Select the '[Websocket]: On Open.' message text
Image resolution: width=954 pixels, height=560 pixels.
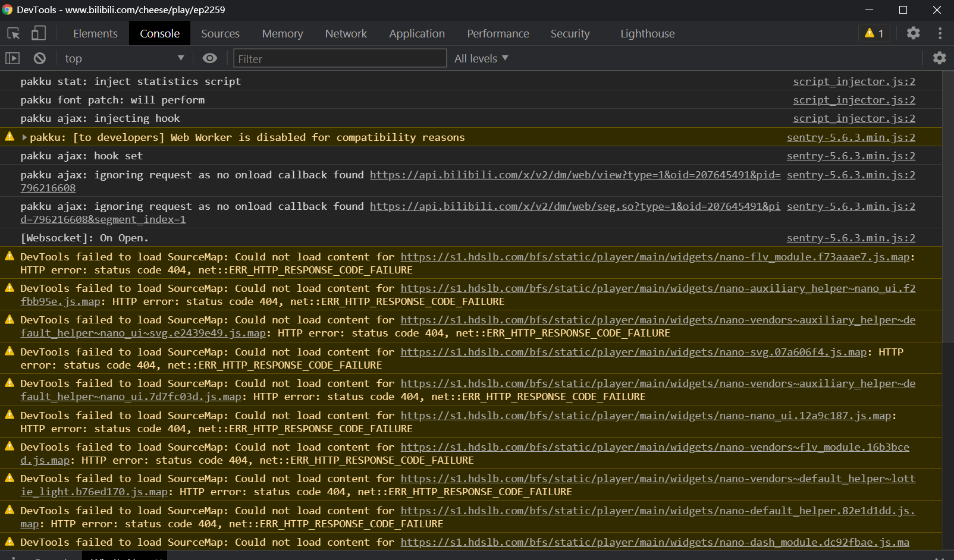point(84,238)
